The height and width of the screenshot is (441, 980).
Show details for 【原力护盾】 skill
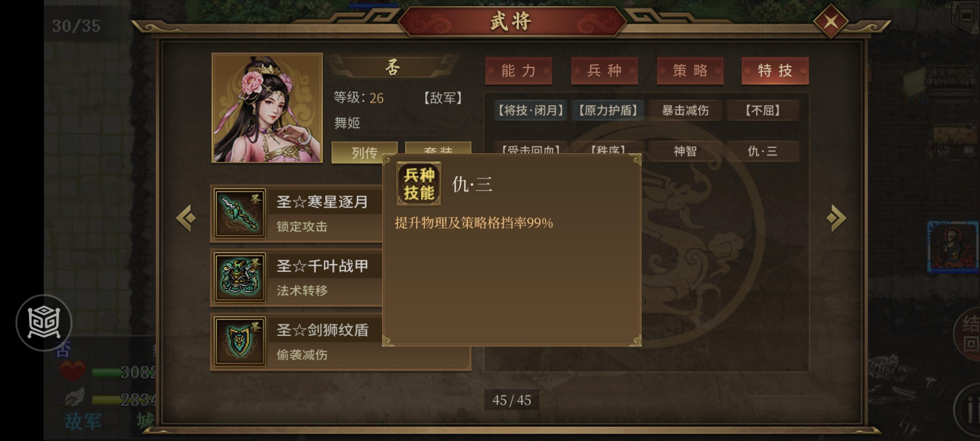click(x=608, y=110)
